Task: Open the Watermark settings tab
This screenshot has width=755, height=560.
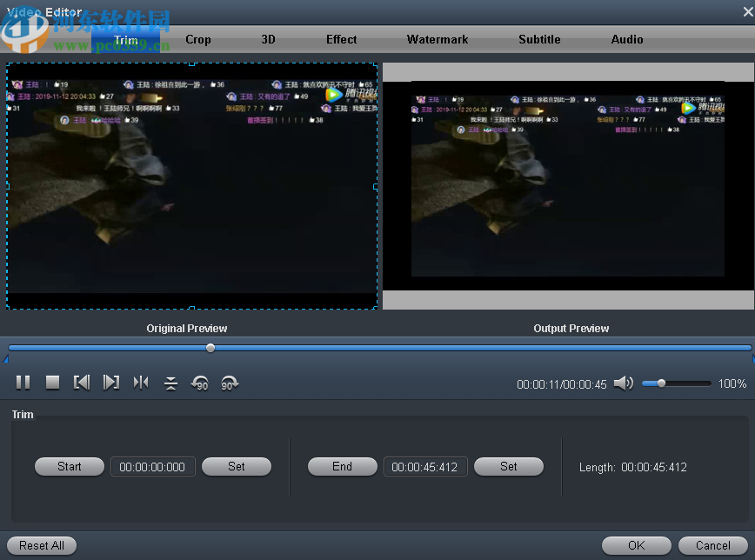Action: point(438,39)
